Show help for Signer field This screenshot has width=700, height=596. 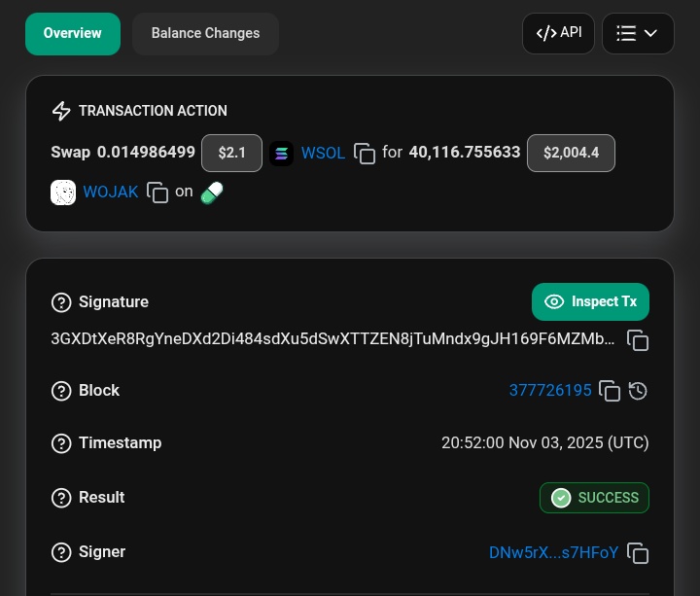coord(61,552)
